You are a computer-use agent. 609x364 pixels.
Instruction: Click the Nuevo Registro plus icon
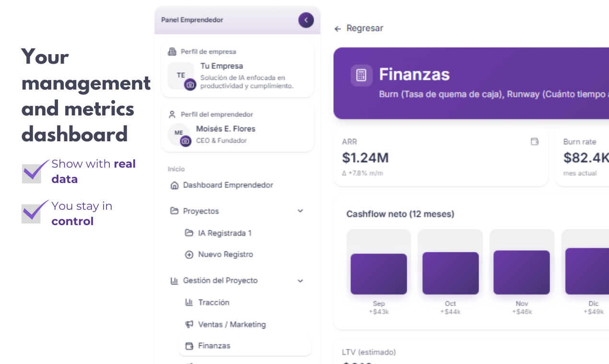point(189,254)
